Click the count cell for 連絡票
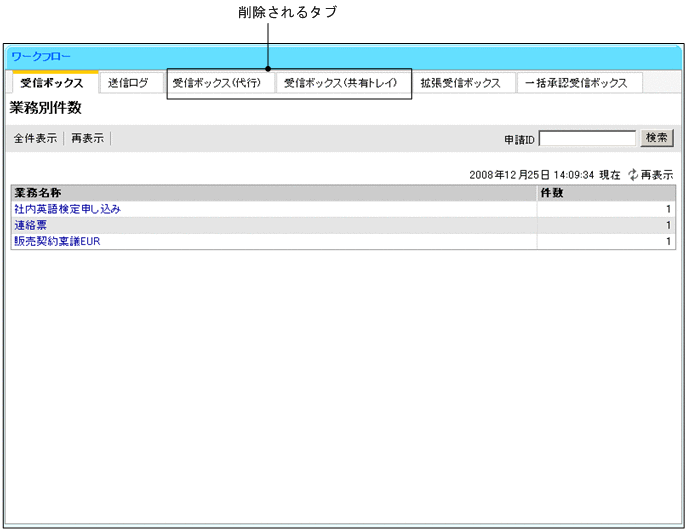 tap(606, 225)
